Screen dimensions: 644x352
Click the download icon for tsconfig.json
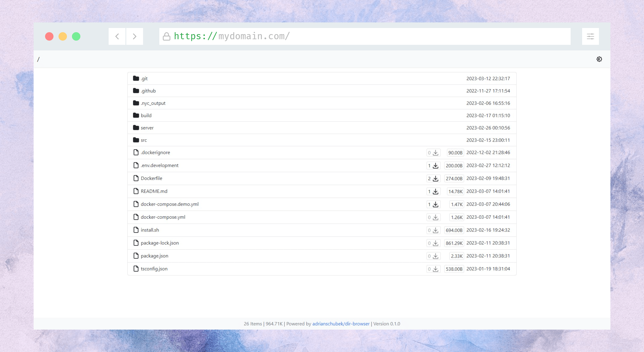436,269
